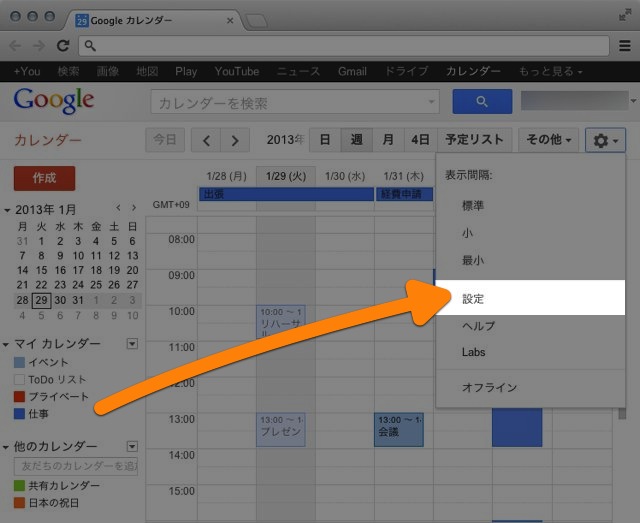Open search options dropdown arrow
640x523 pixels.
pyautogui.click(x=431, y=102)
